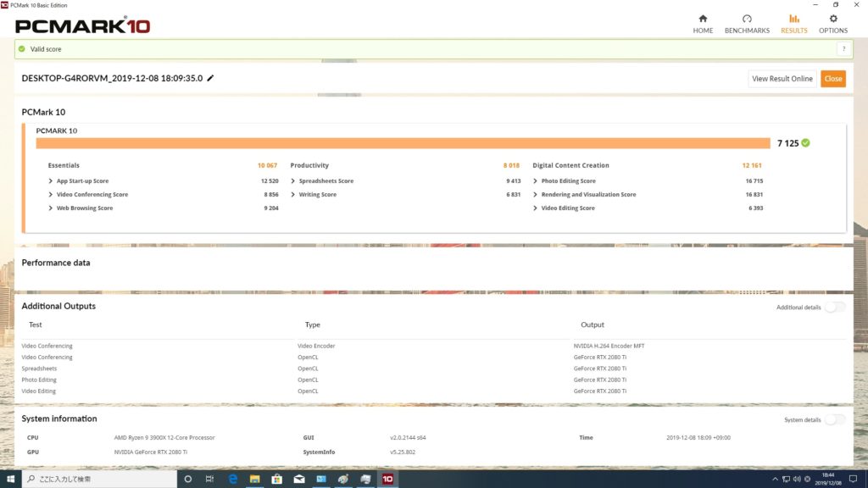Click the taskbar search box
Image resolution: width=868 pixels, height=488 pixels.
[99, 479]
